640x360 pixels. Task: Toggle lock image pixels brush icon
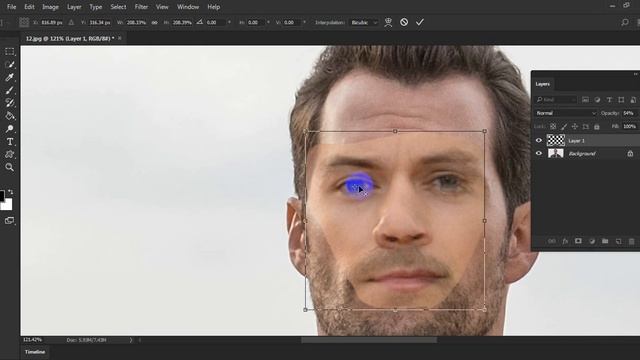click(x=564, y=127)
